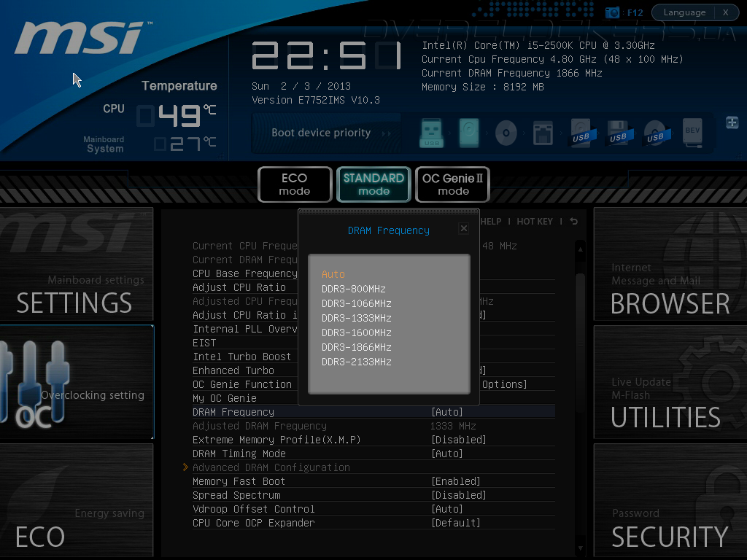The height and width of the screenshot is (560, 747).
Task: Select Internal PLL Overvoltage row
Action: [x=244, y=329]
